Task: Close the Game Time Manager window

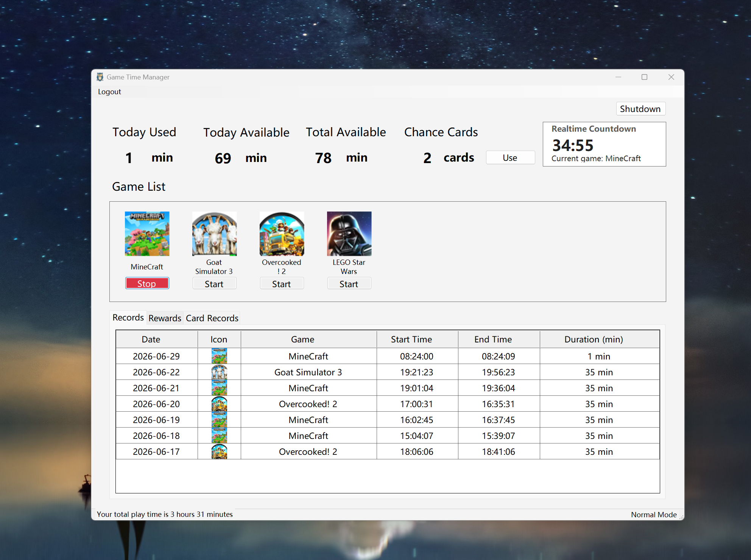Action: (671, 77)
